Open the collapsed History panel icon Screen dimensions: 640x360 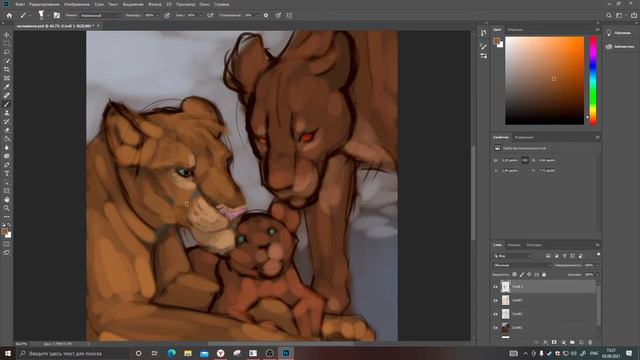[483, 33]
